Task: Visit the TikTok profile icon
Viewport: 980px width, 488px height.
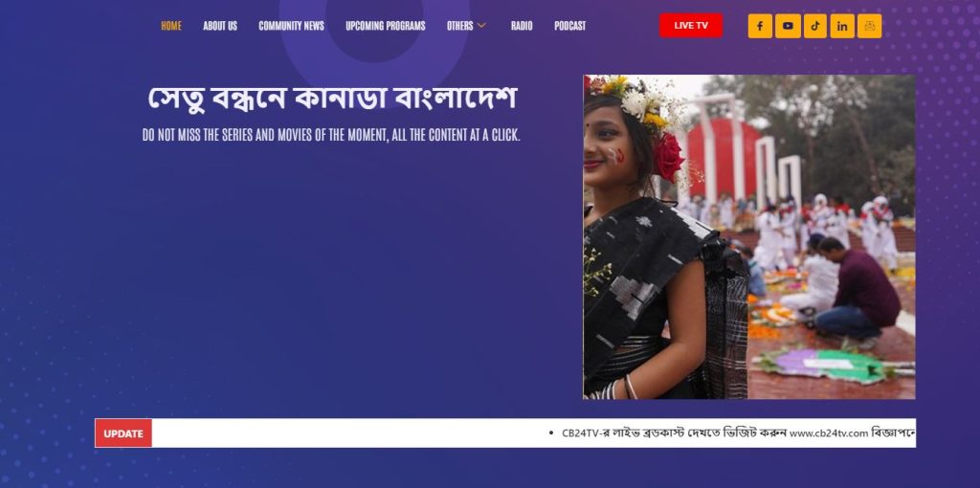Action: [x=815, y=26]
